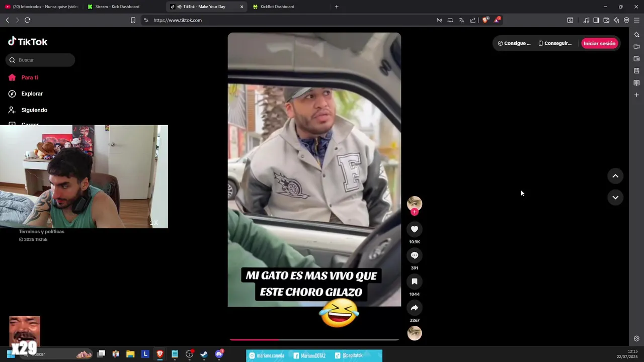This screenshot has width=644, height=362.
Task: Share the video with the 3267 arrow
Action: (415, 308)
